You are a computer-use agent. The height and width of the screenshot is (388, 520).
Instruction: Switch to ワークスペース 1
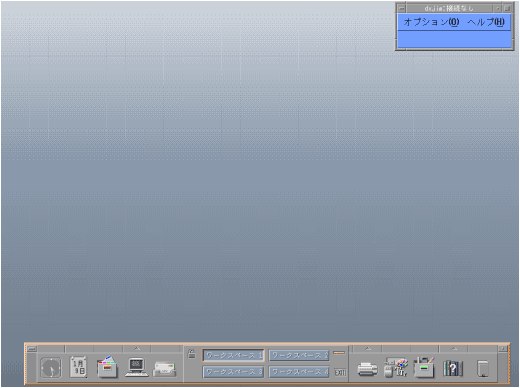(x=233, y=355)
